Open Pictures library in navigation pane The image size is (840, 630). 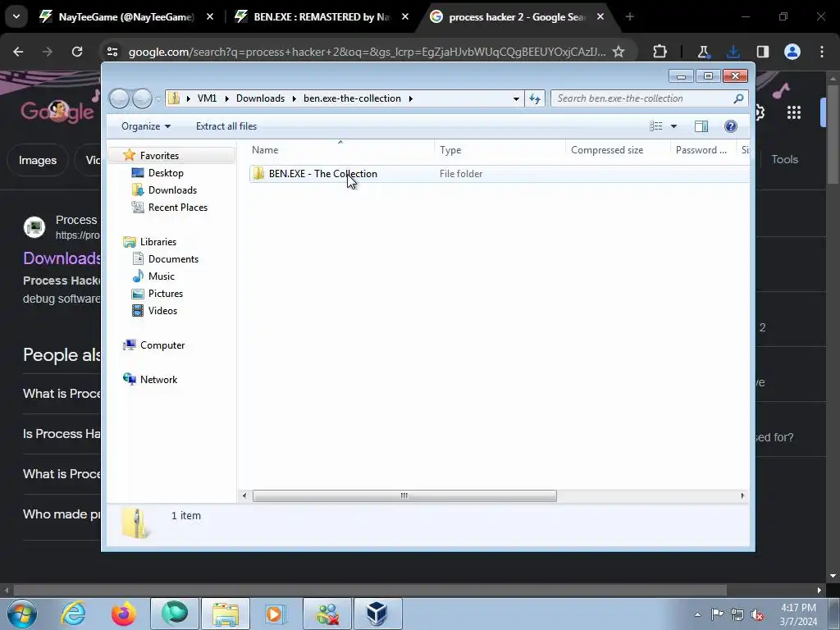[x=166, y=294]
